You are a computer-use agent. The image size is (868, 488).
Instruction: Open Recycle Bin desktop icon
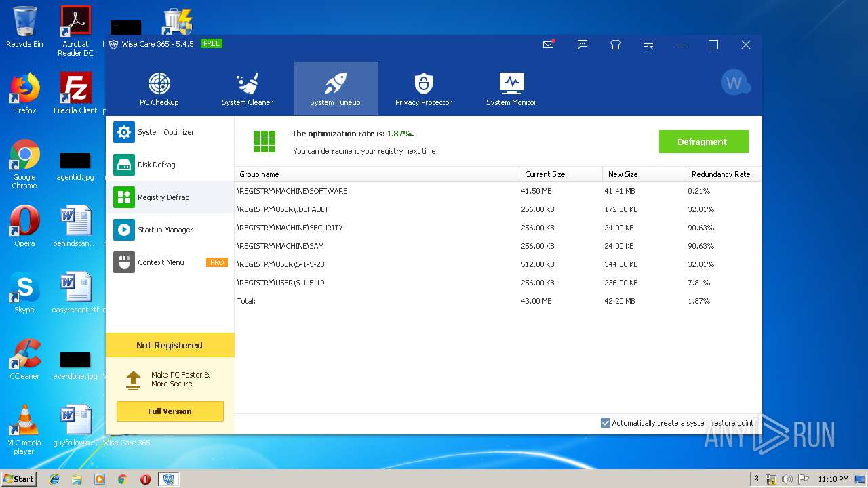[24, 27]
